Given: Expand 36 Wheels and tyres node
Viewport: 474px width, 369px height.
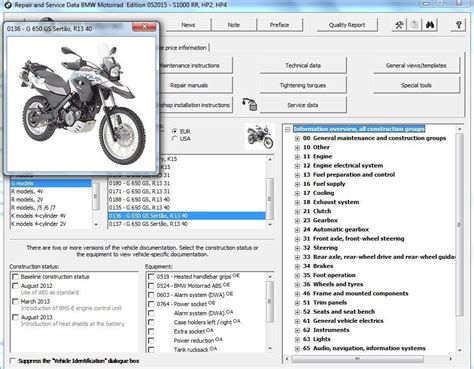Looking at the screenshot, I should click(x=297, y=285).
